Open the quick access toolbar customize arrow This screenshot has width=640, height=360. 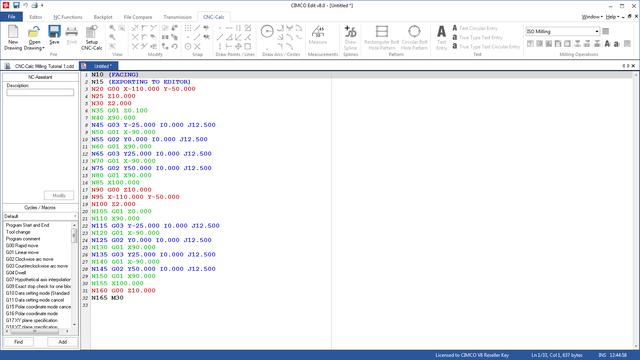point(42,5)
